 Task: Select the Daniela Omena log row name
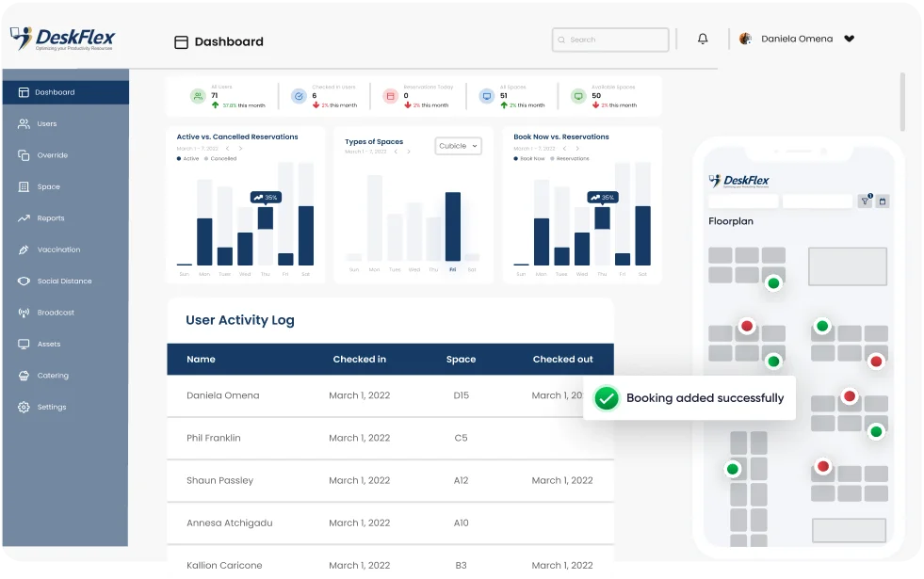(222, 395)
